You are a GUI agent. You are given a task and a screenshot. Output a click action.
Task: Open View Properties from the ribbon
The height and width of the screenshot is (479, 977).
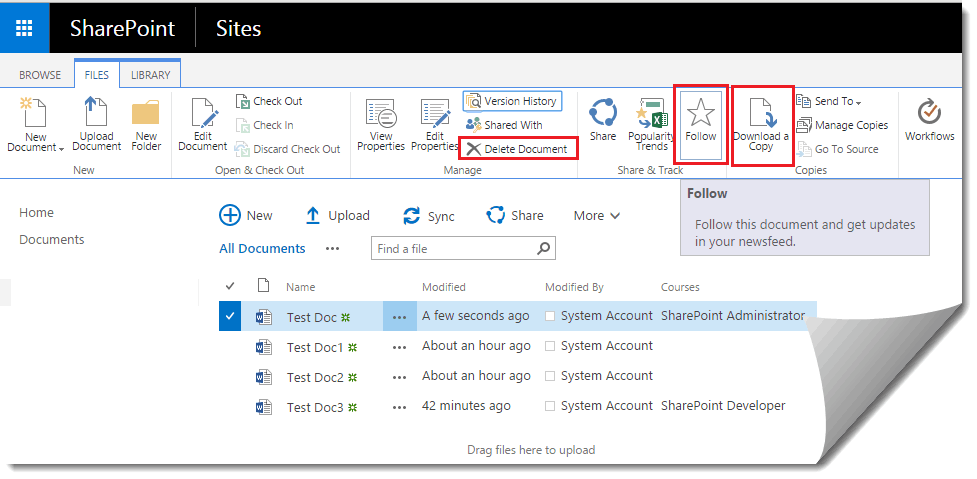tap(381, 125)
